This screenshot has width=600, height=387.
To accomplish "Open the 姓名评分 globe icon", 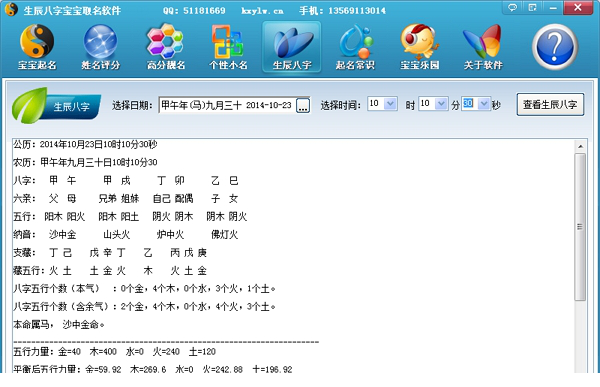I will pyautogui.click(x=100, y=47).
